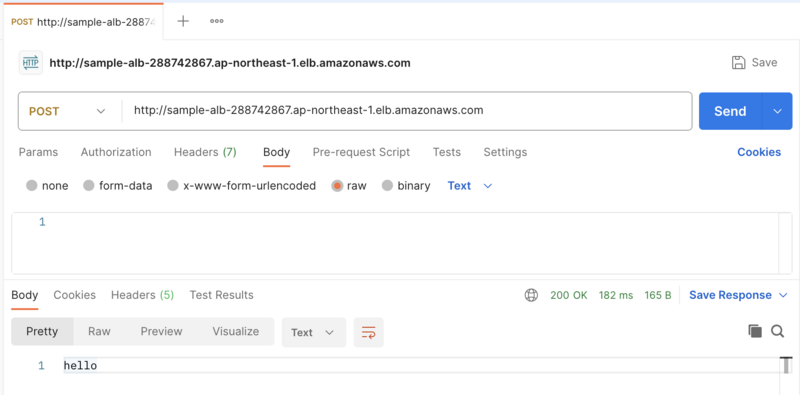Click the Save floppy disk icon
Screen dimensions: 800x395
739,62
